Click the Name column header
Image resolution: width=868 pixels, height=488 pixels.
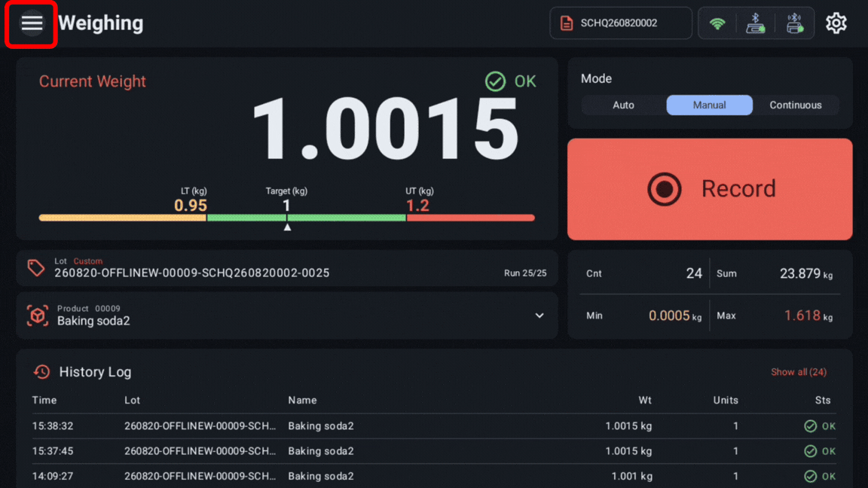pyautogui.click(x=302, y=400)
